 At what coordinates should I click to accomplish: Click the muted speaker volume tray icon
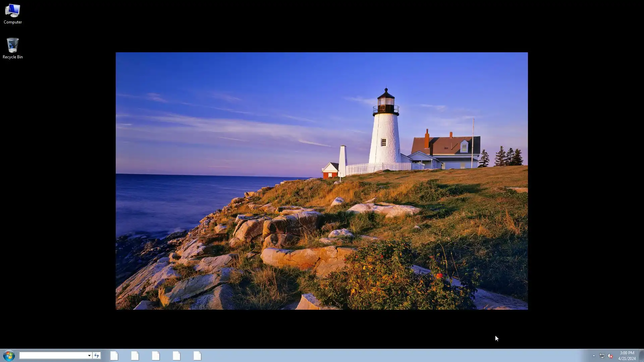tap(610, 356)
